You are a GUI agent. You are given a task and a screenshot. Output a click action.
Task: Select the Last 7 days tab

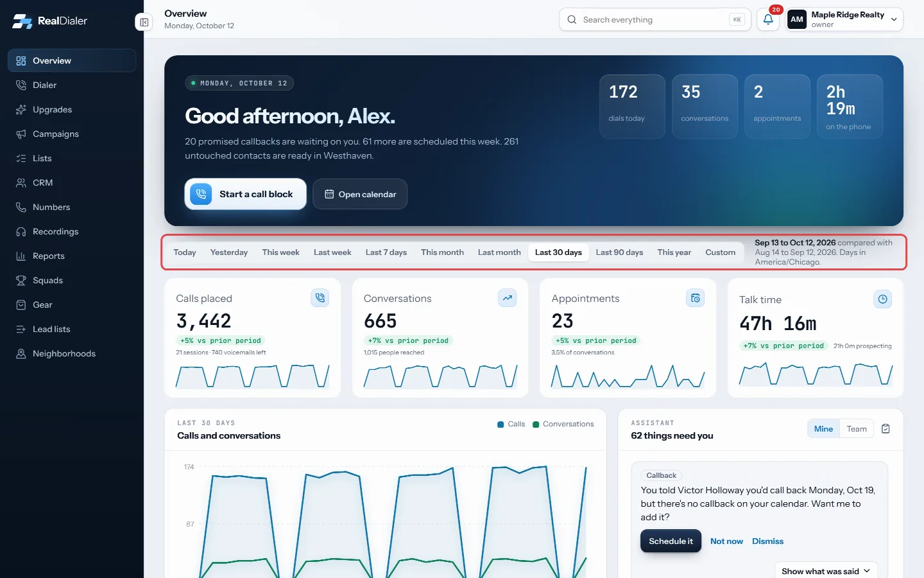386,252
